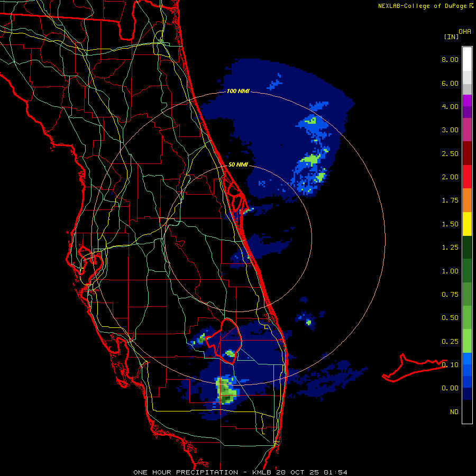This screenshot has height=476, width=476.
Task: Click the orange legend swatch
Action: point(467,200)
